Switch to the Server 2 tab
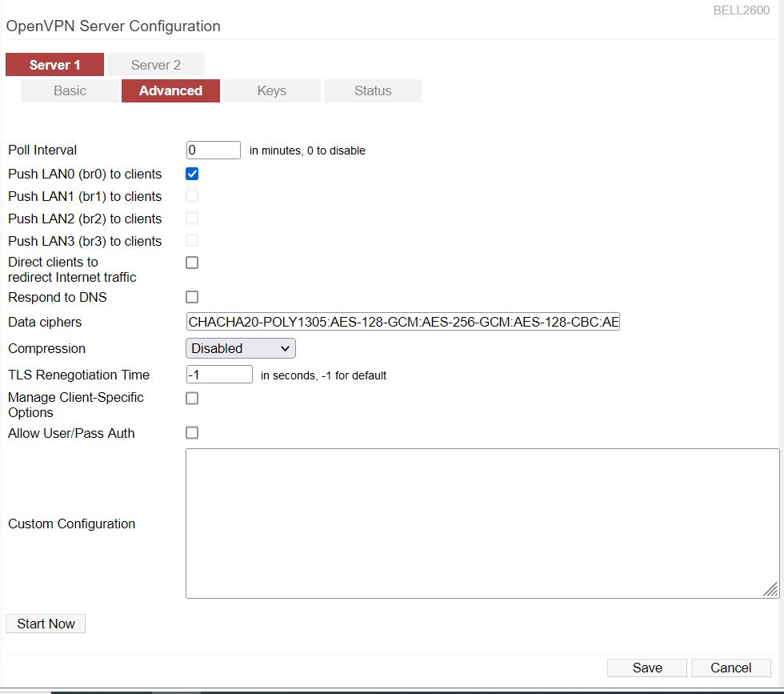 point(156,65)
